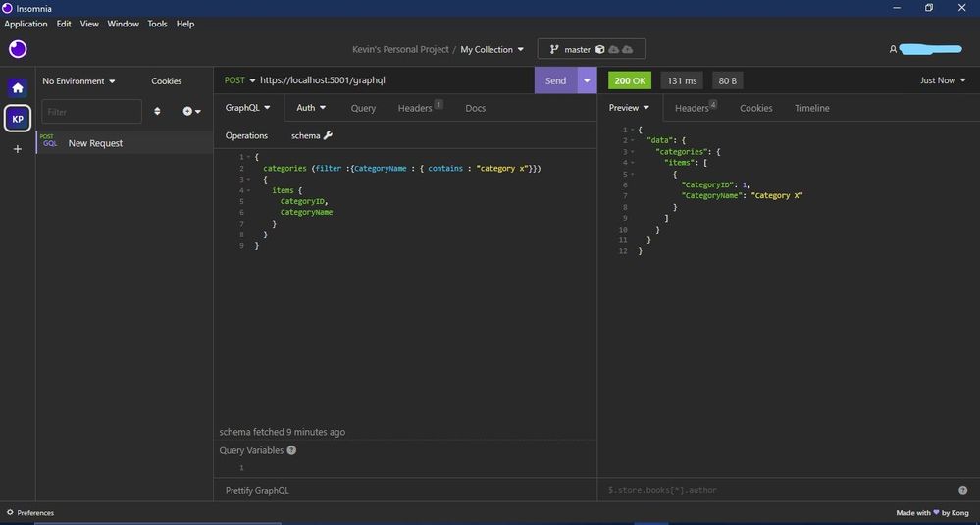
Task: Expand the No Environment dropdown
Action: coord(78,81)
